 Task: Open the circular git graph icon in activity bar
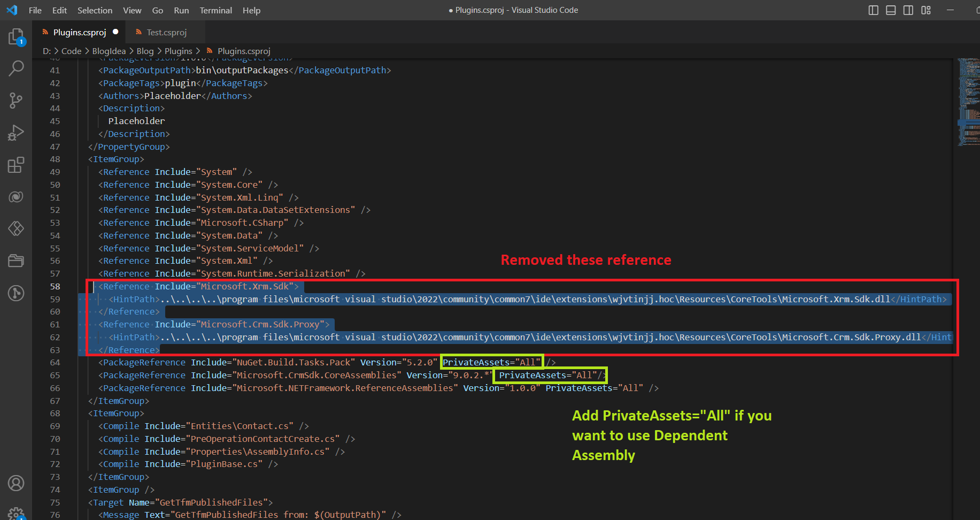[x=16, y=293]
